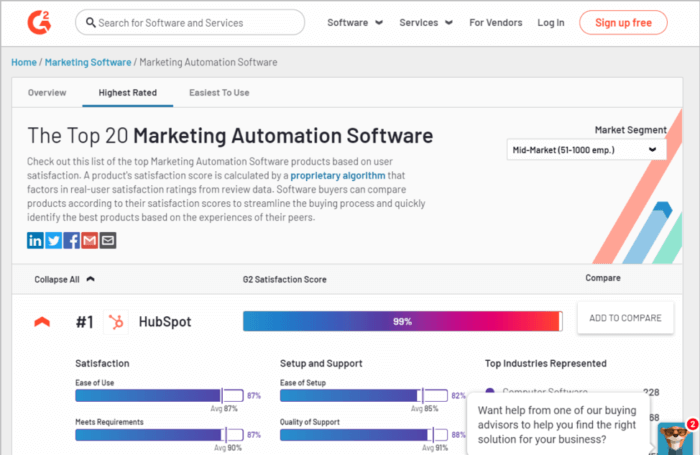
Task: Collapse All product entries
Action: [64, 279]
